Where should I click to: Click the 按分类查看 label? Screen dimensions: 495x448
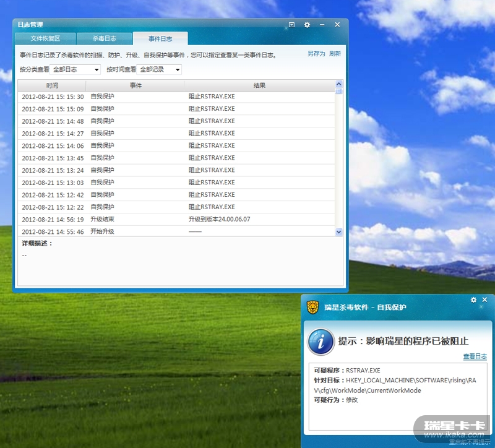[35, 69]
